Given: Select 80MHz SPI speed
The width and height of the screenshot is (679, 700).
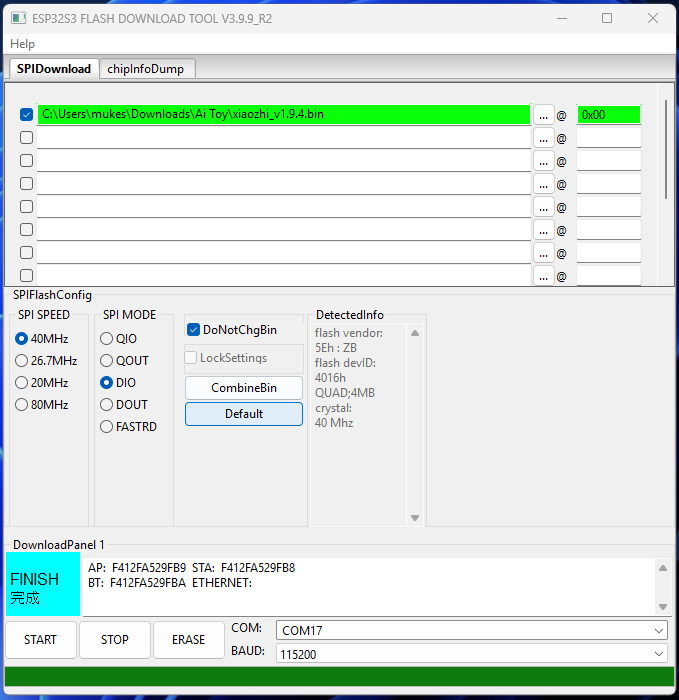Looking at the screenshot, I should (42, 405).
